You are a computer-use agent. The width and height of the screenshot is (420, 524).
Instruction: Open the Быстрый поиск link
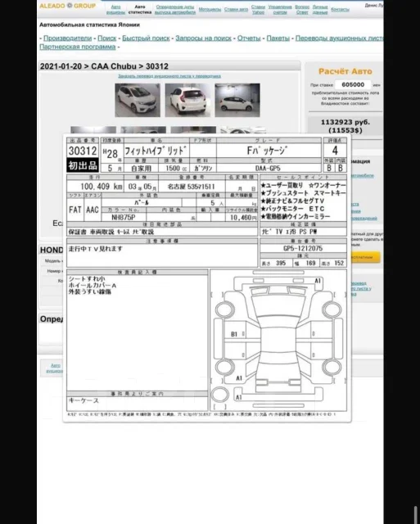[x=146, y=38]
